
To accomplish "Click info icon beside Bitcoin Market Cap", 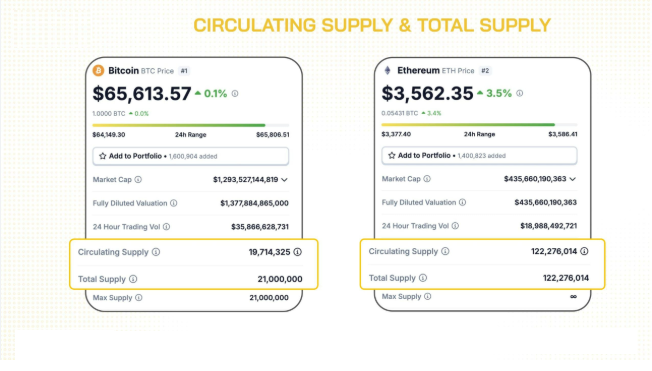I will [138, 180].
